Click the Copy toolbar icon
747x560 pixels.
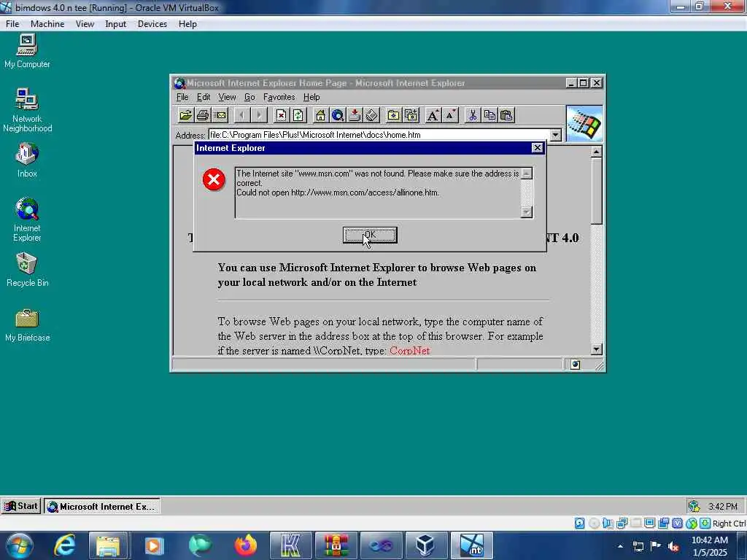click(489, 115)
